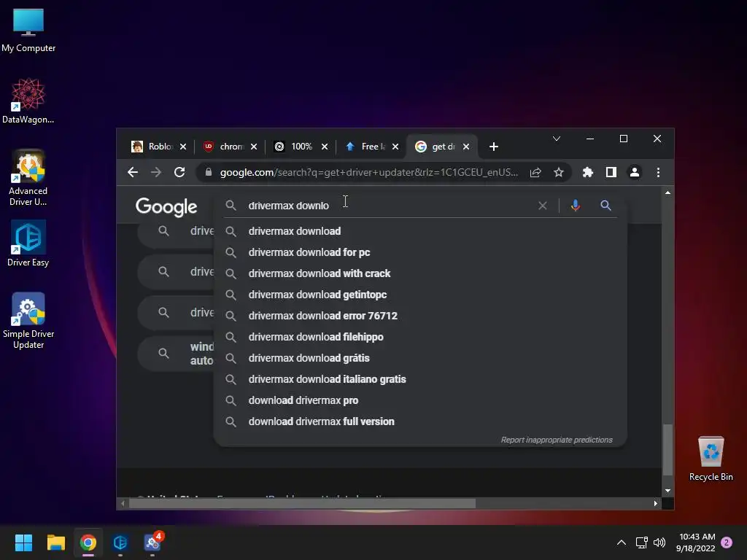Image resolution: width=747 pixels, height=560 pixels.
Task: Toggle Chrome side panel
Action: point(611,172)
